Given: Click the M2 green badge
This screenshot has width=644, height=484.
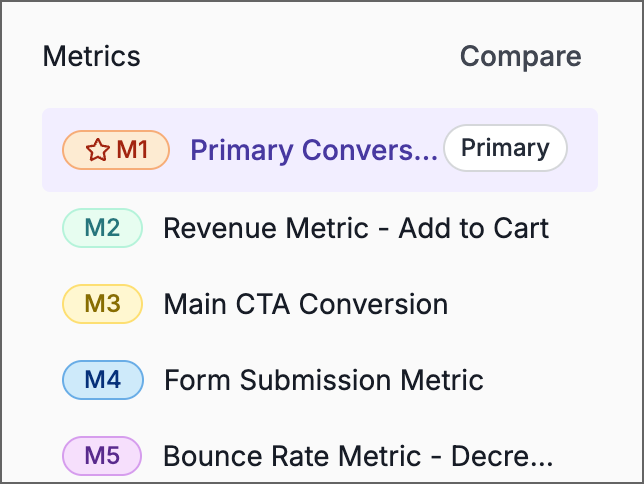Looking at the screenshot, I should [x=102, y=228].
